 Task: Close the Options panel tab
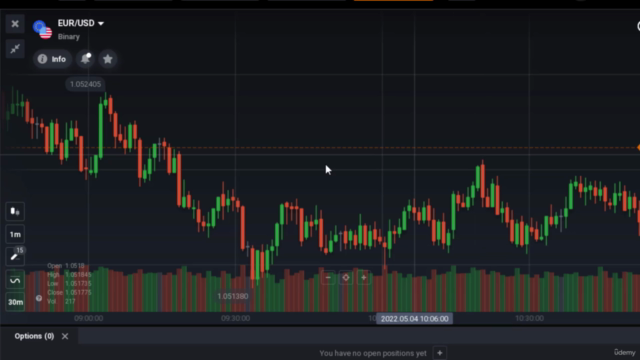(x=65, y=336)
